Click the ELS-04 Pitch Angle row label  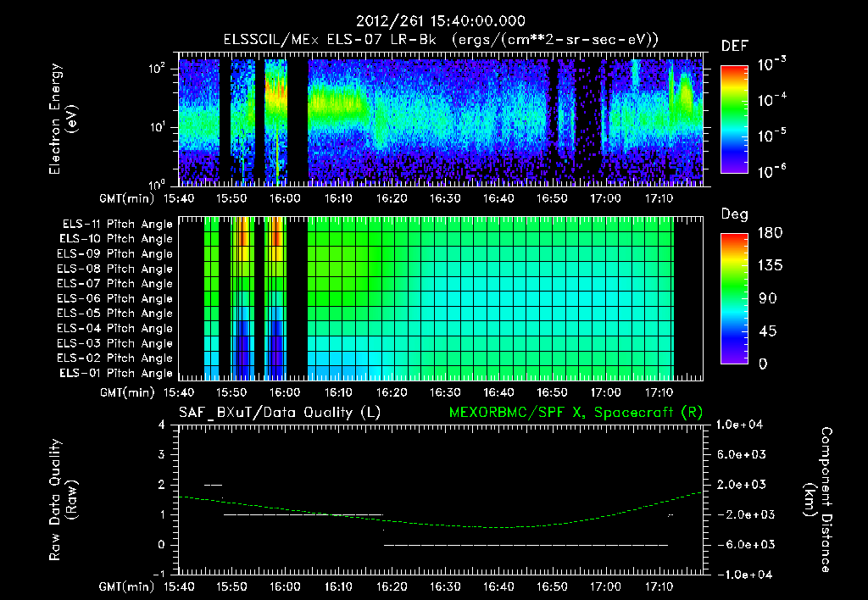click(x=115, y=328)
